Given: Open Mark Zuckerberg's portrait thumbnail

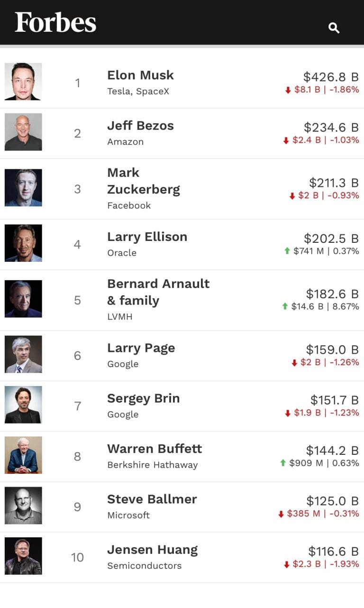Looking at the screenshot, I should pyautogui.click(x=23, y=188).
